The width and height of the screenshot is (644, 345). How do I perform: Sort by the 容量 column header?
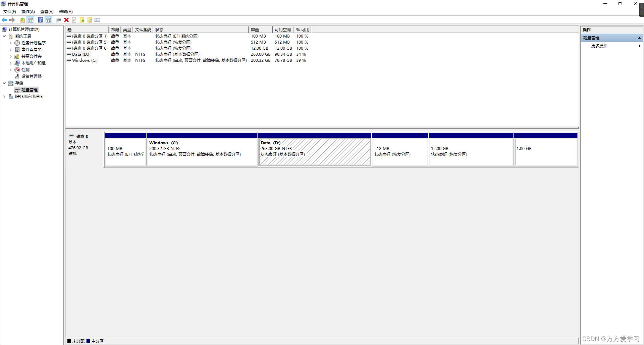[x=261, y=30]
